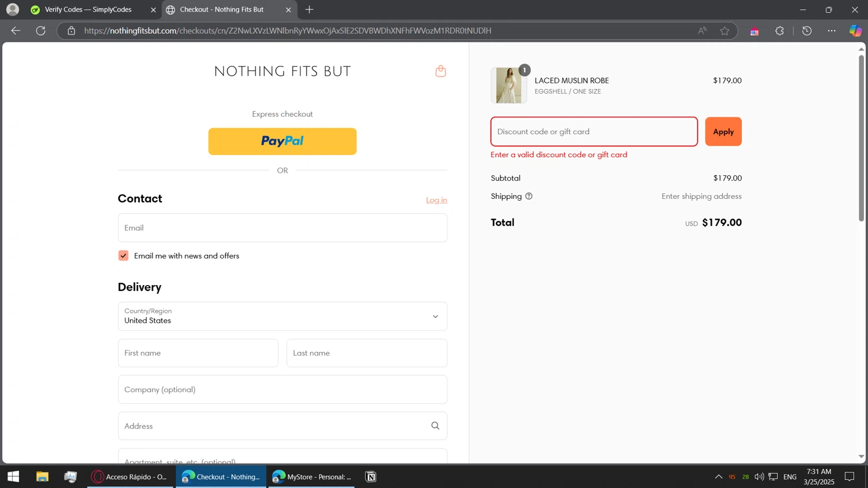Click the browser back arrow

click(x=16, y=31)
